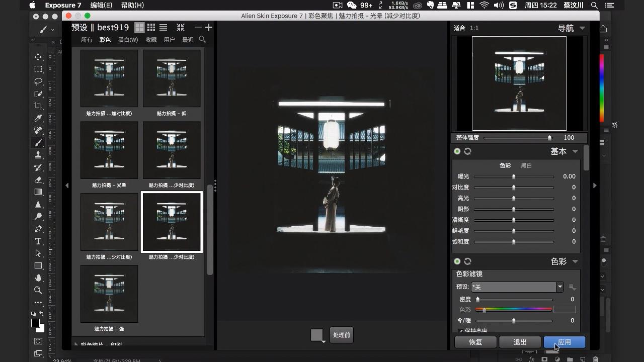Click the 应用 button

point(564,342)
